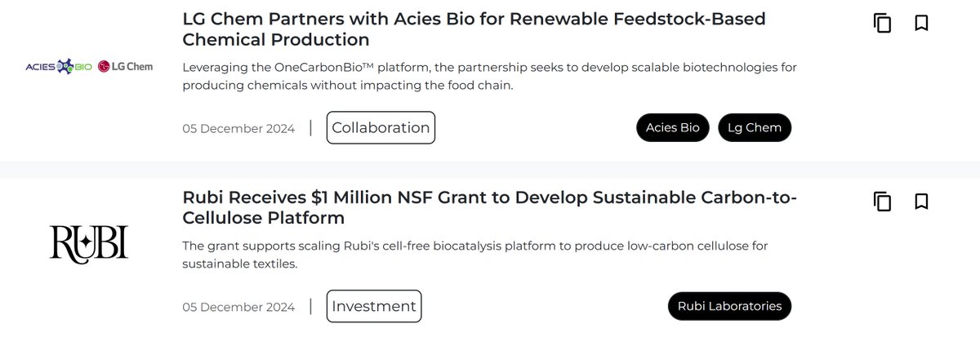
Task: Click the Rubi logo image
Action: [x=89, y=244]
